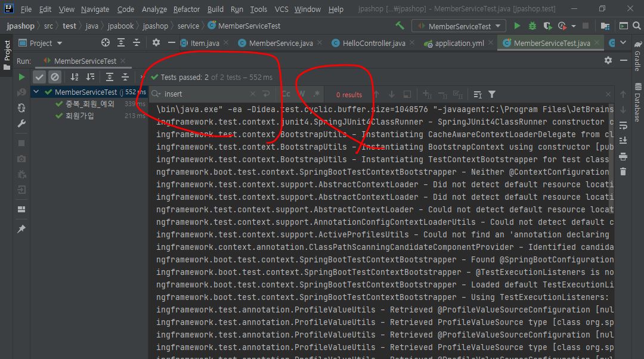Click Rerun Failed Tests icon
This screenshot has height=359, width=644.
[x=21, y=92]
